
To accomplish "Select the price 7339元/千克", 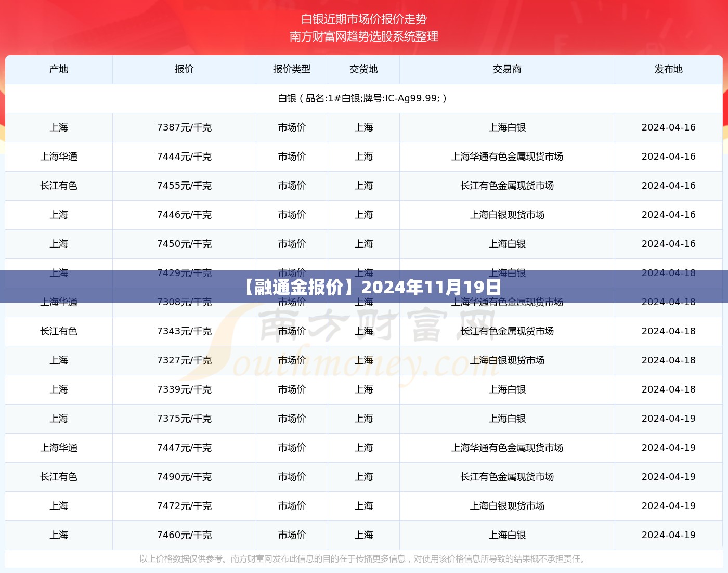I will pos(184,389).
